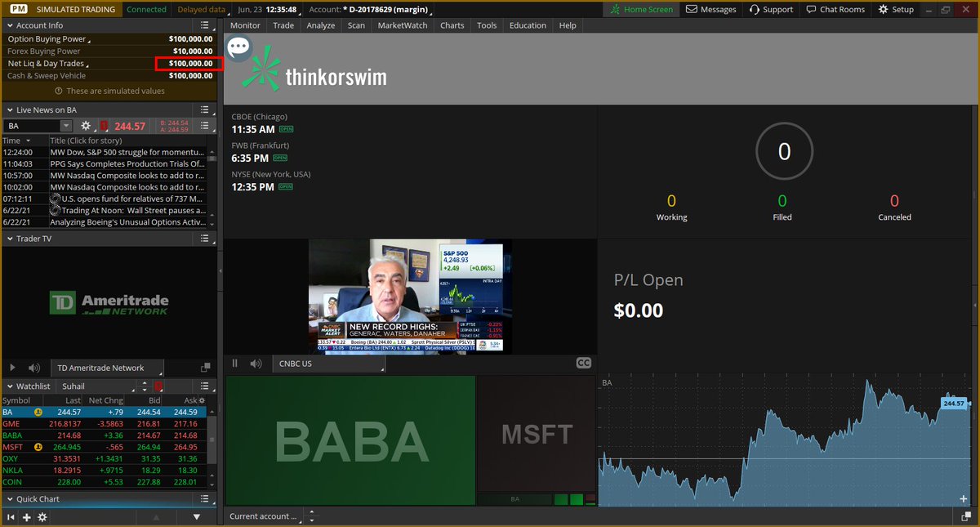The image size is (980, 527).
Task: Pause the CNBC US video
Action: 235,364
